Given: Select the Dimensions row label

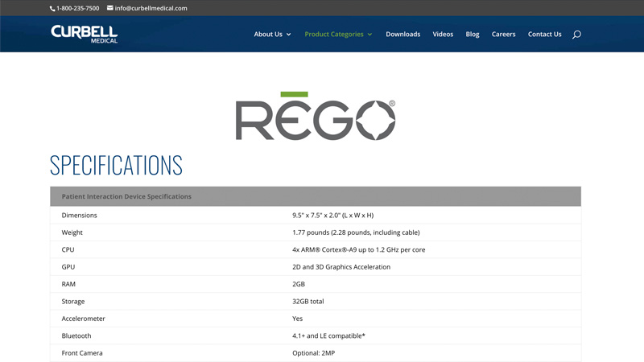Looking at the screenshot, I should pos(79,215).
